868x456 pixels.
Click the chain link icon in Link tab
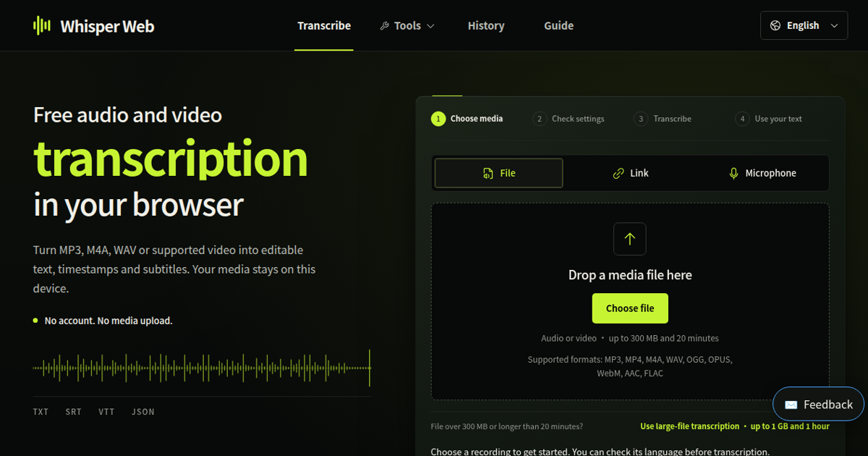tap(618, 174)
